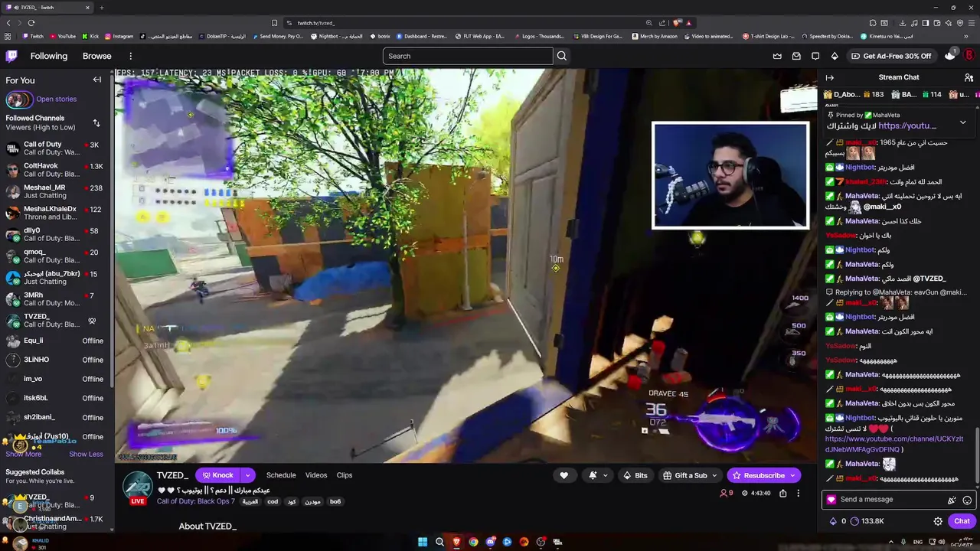
Task: Click the Bits button under the stream
Action: [635, 475]
